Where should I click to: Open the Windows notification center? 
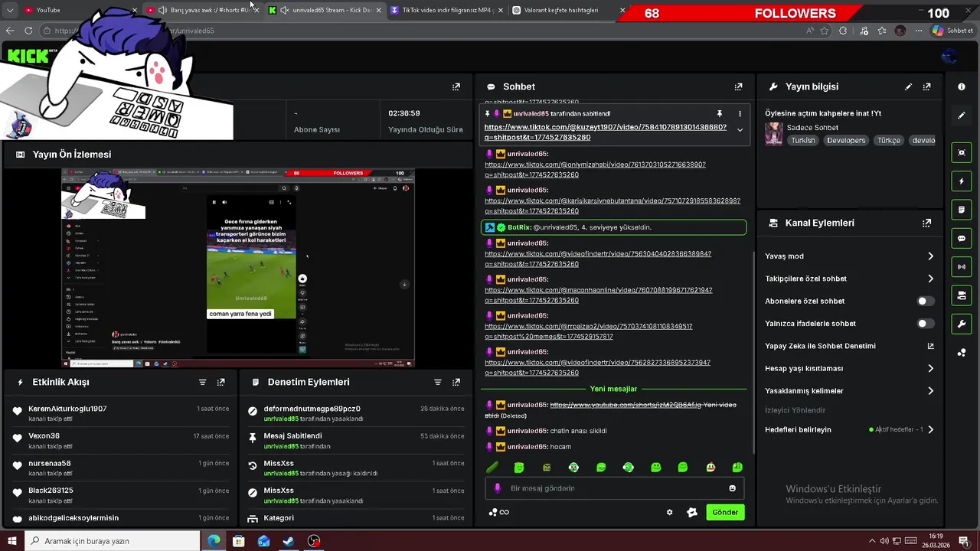[x=964, y=541]
